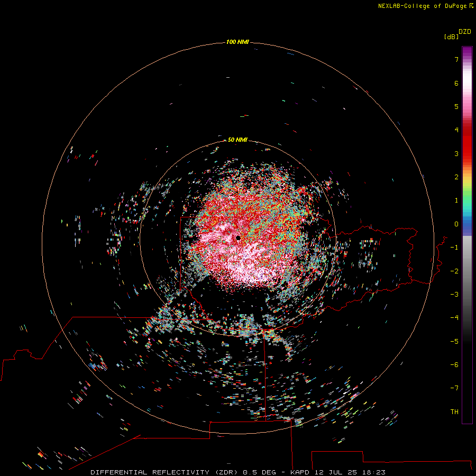This screenshot has height=476, width=476.
Task: Click the black radar site dot at center
Action: (x=238, y=238)
